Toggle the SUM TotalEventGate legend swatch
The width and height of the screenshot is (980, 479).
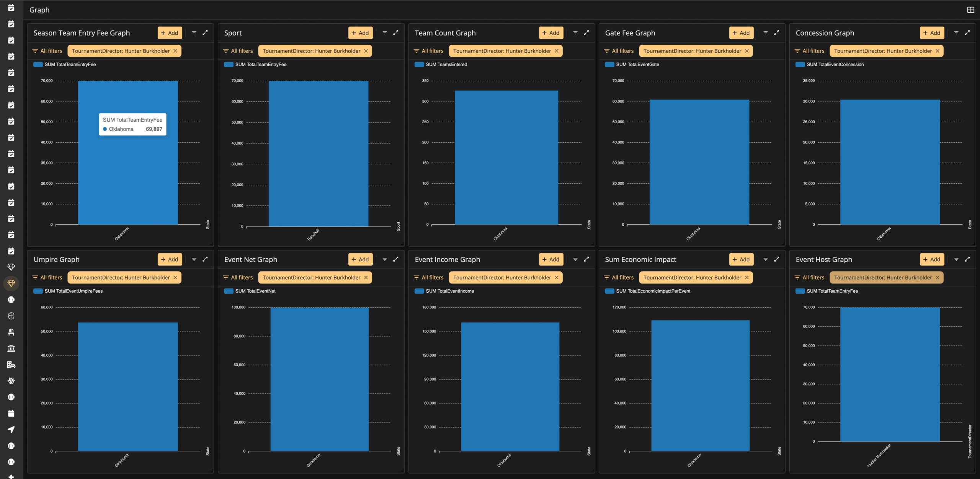(609, 65)
